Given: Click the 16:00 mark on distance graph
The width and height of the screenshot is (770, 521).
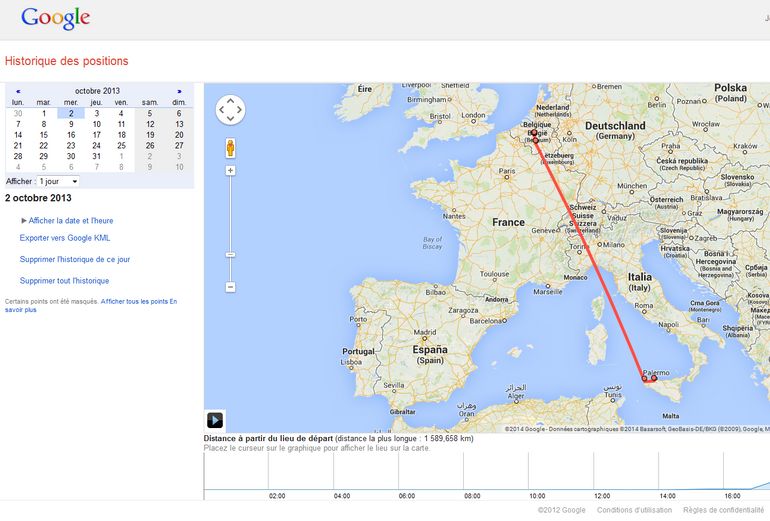Looking at the screenshot, I should coord(732,496).
